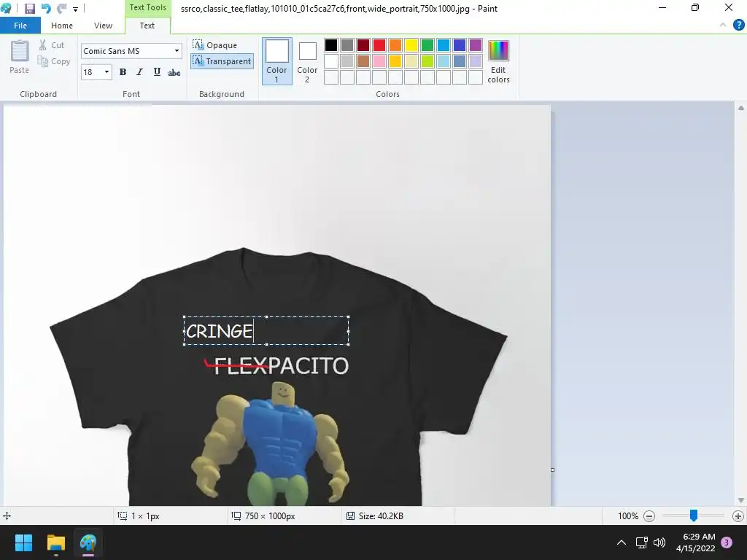
Task: Pick the light gray color swatch
Action: (347, 61)
